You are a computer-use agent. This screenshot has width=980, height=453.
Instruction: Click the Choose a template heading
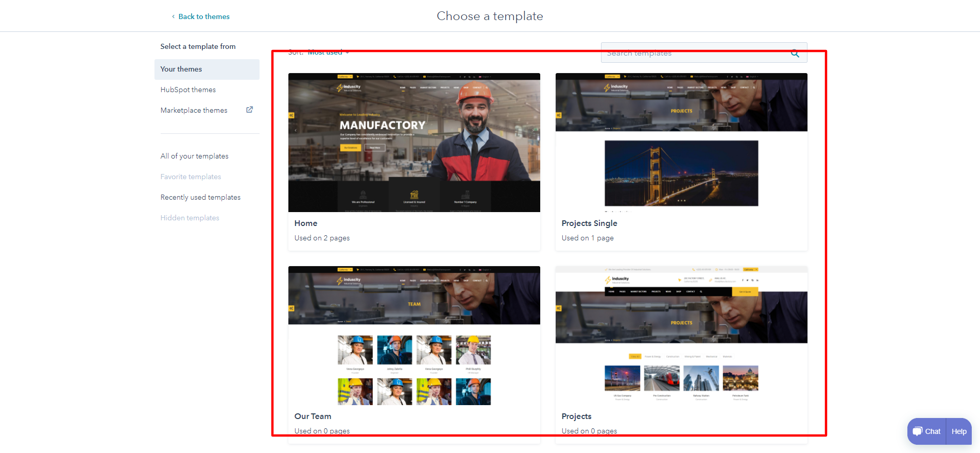tap(490, 16)
